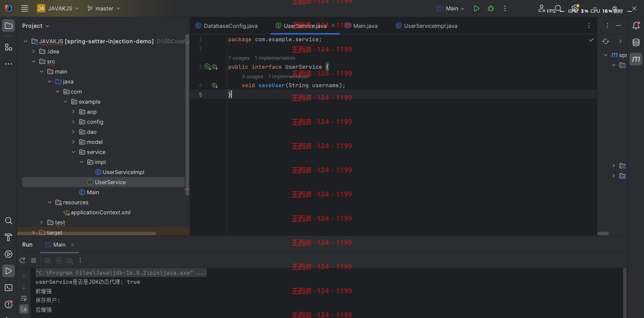
Task: Open the Project tool window icon
Action: point(9,26)
